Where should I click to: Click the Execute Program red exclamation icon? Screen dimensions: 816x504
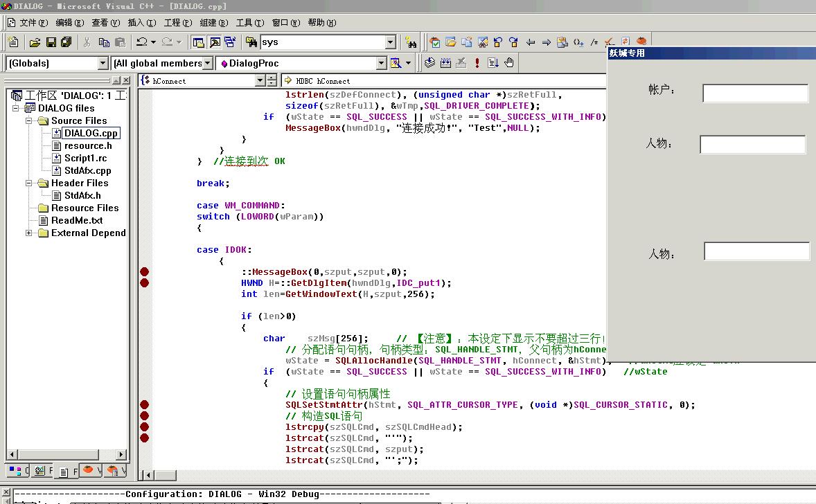pos(477,63)
